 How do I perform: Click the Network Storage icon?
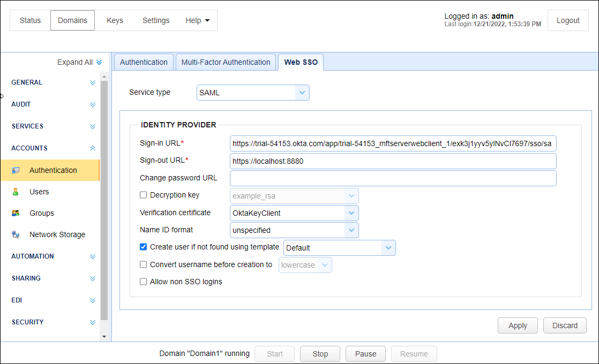[16, 234]
